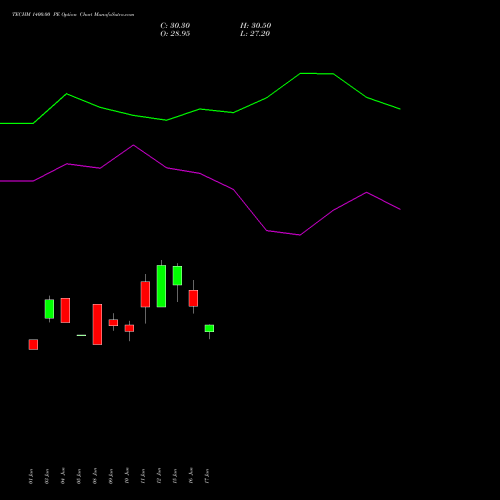Click the low value 'L: 27.20'

255,34
